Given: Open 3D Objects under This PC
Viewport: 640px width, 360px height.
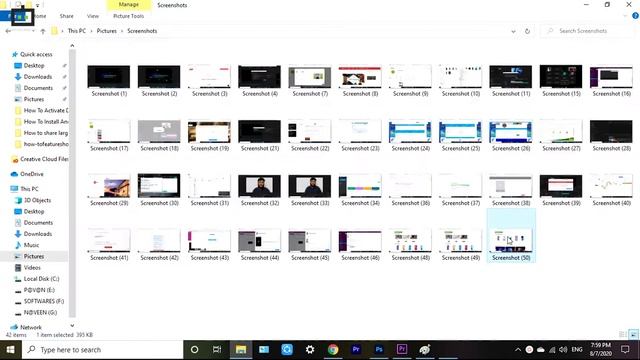Looking at the screenshot, I should click(x=37, y=200).
